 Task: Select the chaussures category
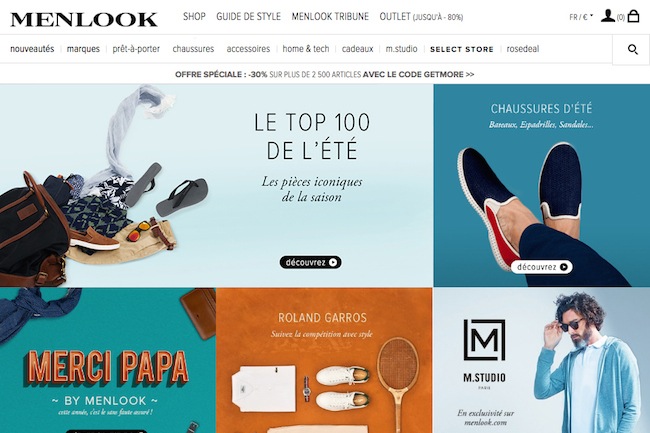193,49
